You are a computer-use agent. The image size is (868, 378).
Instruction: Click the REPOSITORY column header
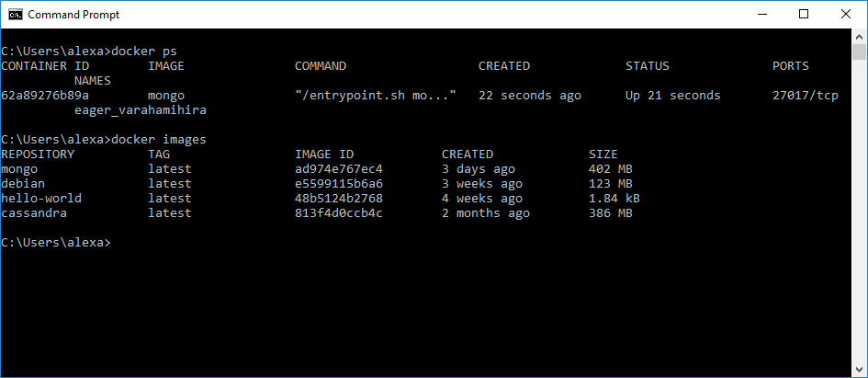point(38,155)
